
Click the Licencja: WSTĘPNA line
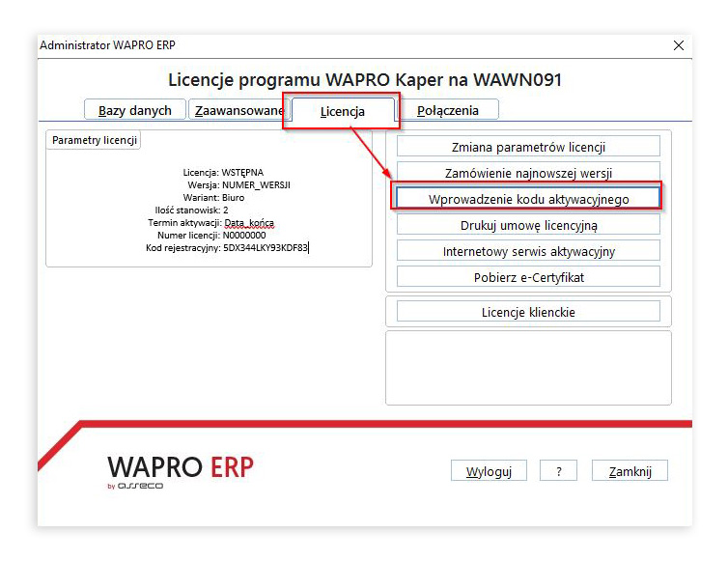(x=223, y=172)
